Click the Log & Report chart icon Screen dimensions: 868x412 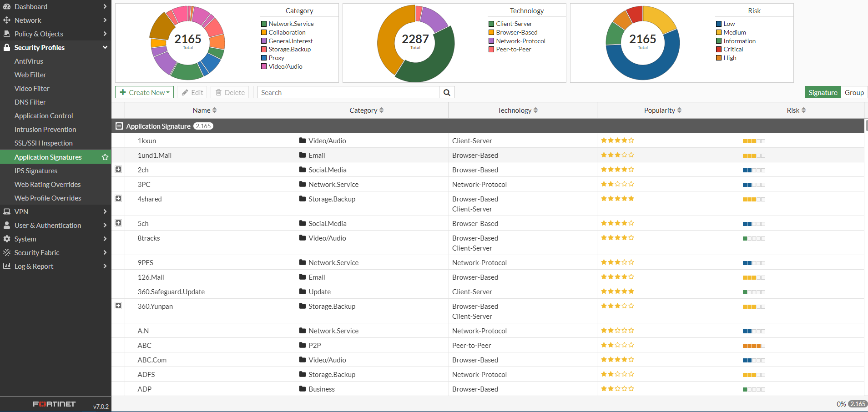7,266
